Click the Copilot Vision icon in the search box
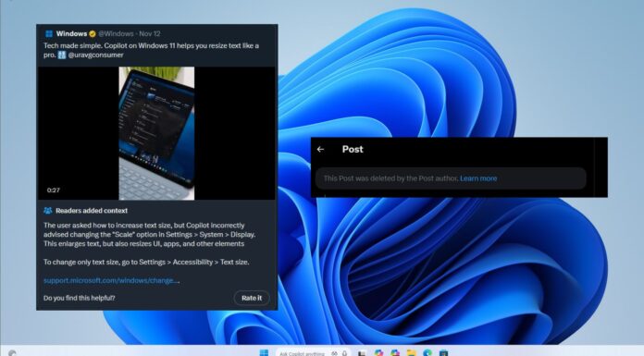 click(x=334, y=353)
